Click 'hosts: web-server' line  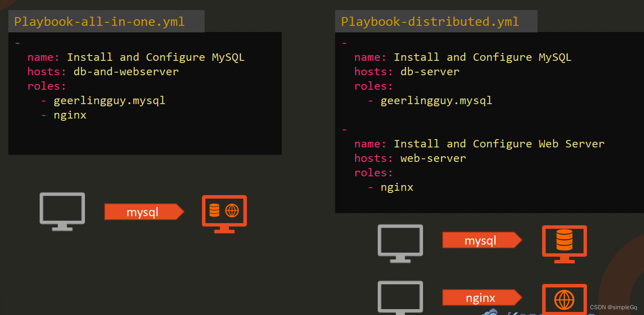click(410, 158)
